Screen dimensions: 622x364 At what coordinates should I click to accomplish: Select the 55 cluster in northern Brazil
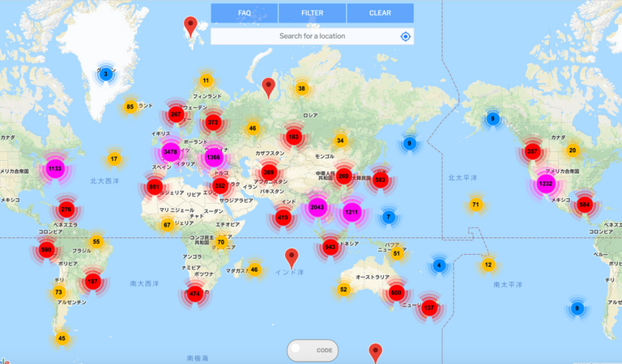96,242
